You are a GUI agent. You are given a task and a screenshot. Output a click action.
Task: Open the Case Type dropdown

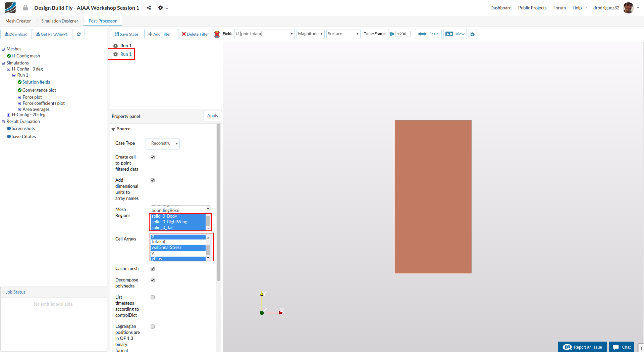point(163,143)
